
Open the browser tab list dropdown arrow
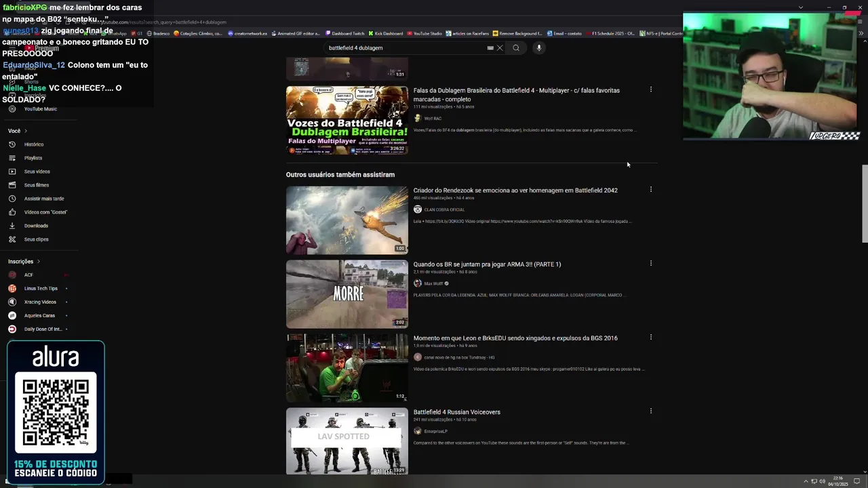point(801,7)
